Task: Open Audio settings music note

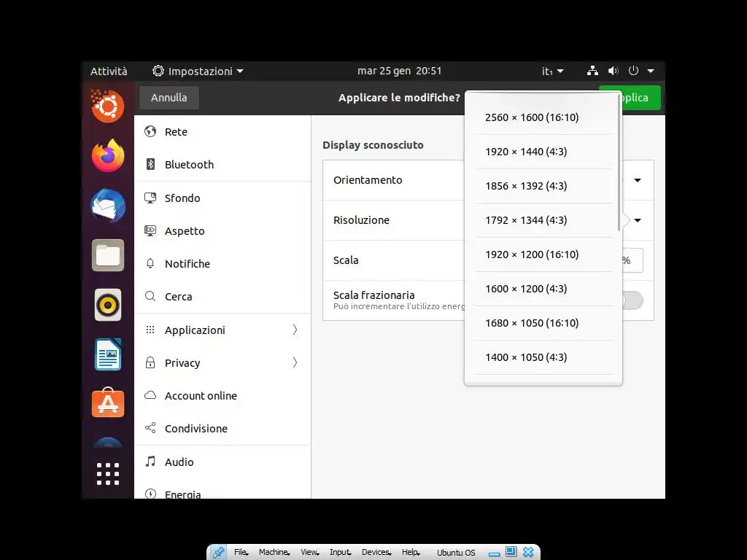Action: [222, 462]
